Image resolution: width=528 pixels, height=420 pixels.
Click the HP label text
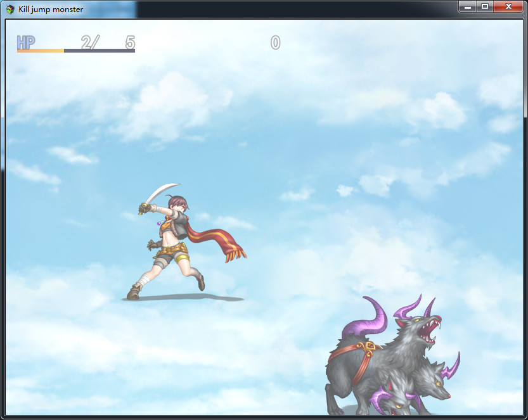pos(26,42)
